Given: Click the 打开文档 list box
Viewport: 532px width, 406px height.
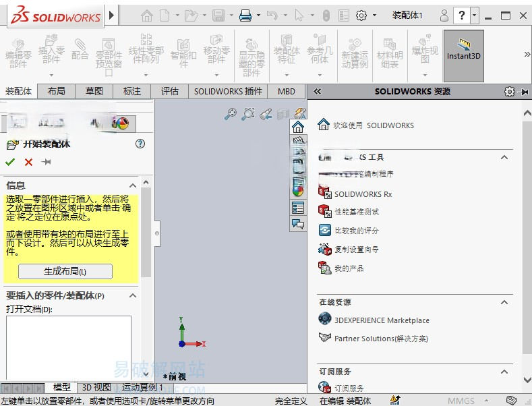Looking at the screenshot, I should pyautogui.click(x=69, y=347).
